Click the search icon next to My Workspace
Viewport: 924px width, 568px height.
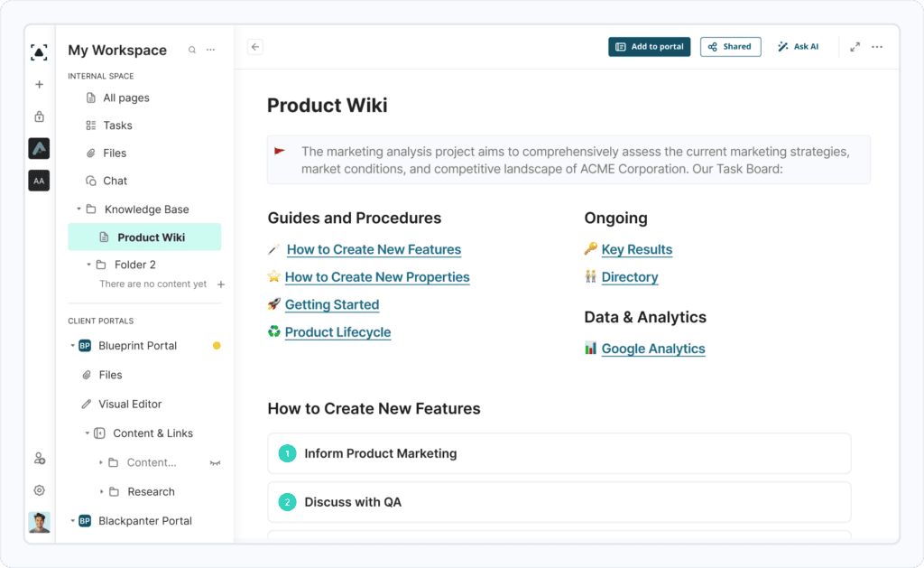point(192,51)
